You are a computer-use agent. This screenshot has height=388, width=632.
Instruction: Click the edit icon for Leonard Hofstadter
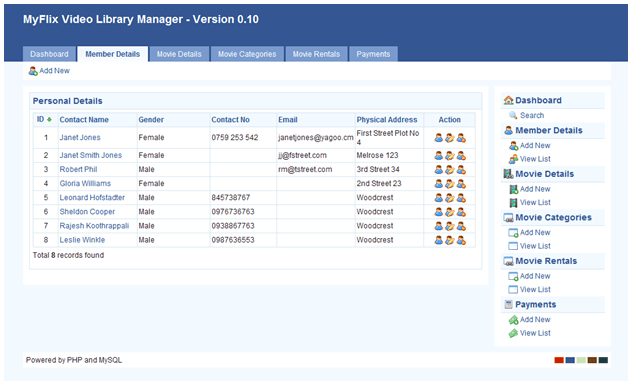450,198
